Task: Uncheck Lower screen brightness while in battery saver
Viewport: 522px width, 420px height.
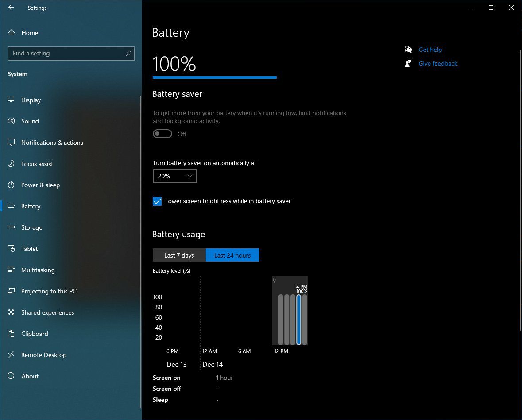Action: tap(157, 201)
